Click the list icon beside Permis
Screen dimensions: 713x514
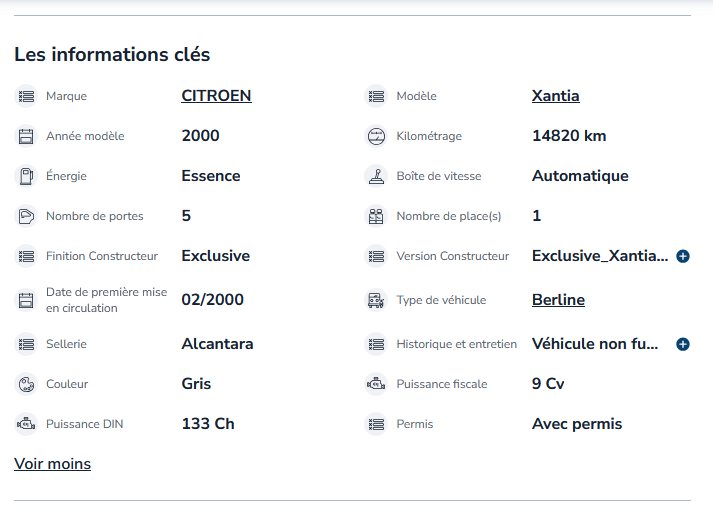pos(376,424)
